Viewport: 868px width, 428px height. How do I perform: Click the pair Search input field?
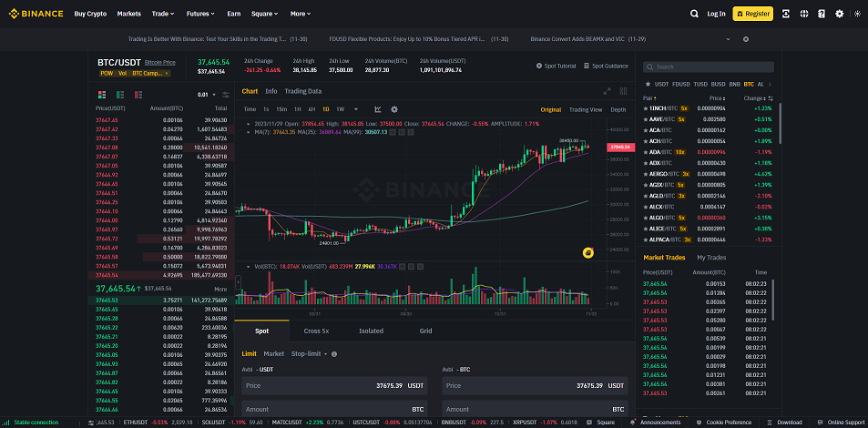[709, 67]
